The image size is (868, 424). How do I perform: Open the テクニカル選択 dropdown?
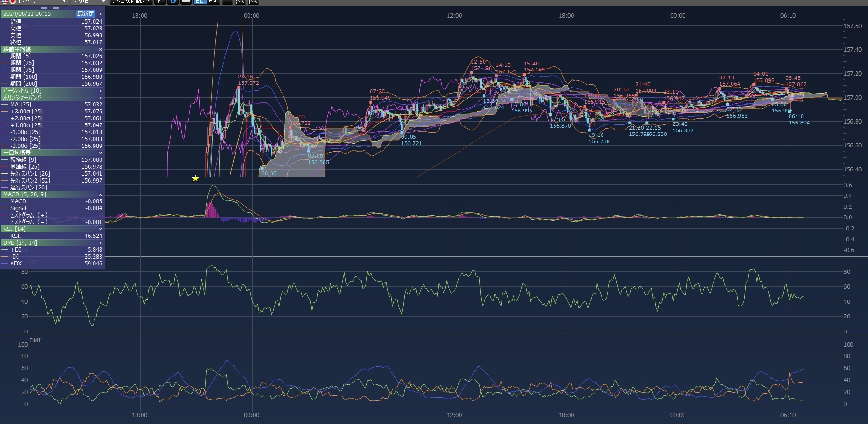coord(131,1)
